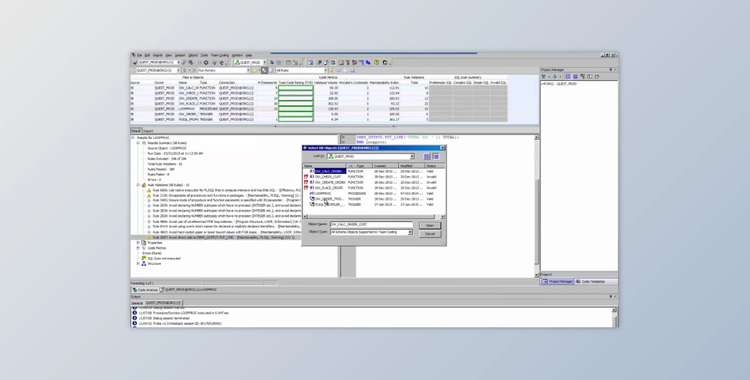The image size is (750, 380).
Task: Select QUEST_PROD node in Project Manager
Action: (x=559, y=84)
